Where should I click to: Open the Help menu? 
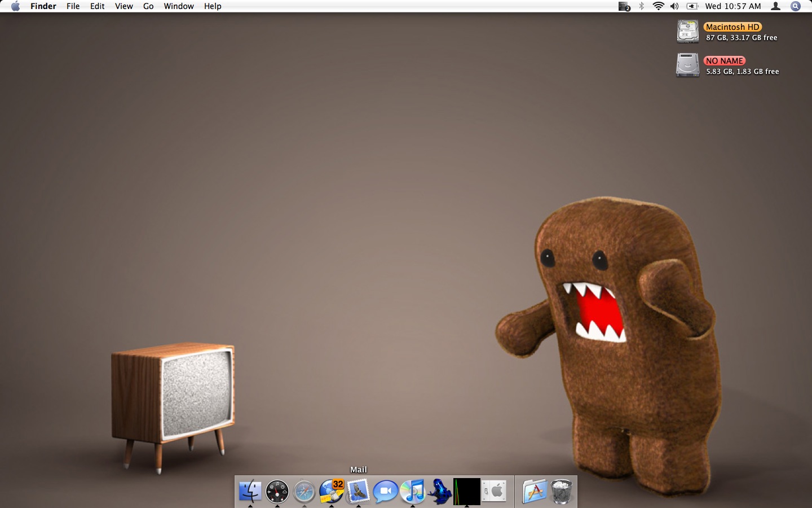tap(213, 6)
